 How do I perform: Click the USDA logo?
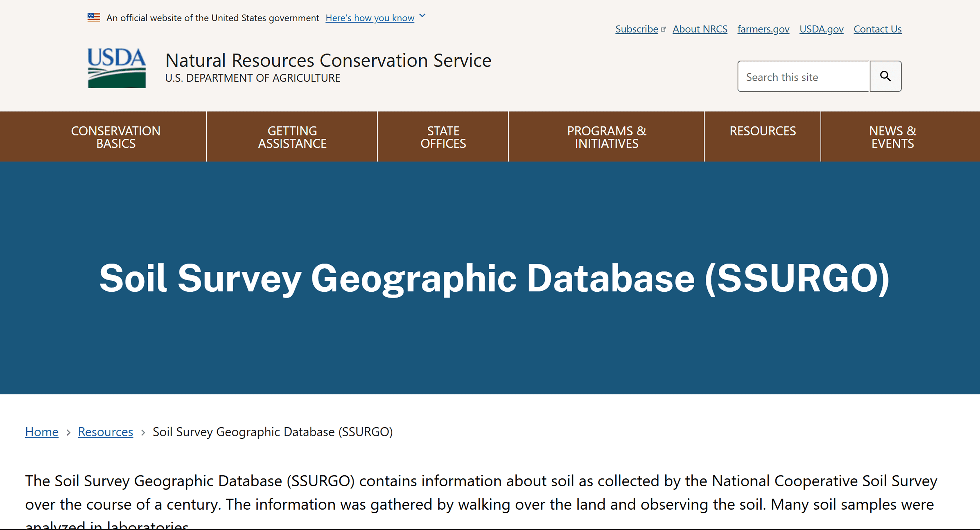click(117, 68)
